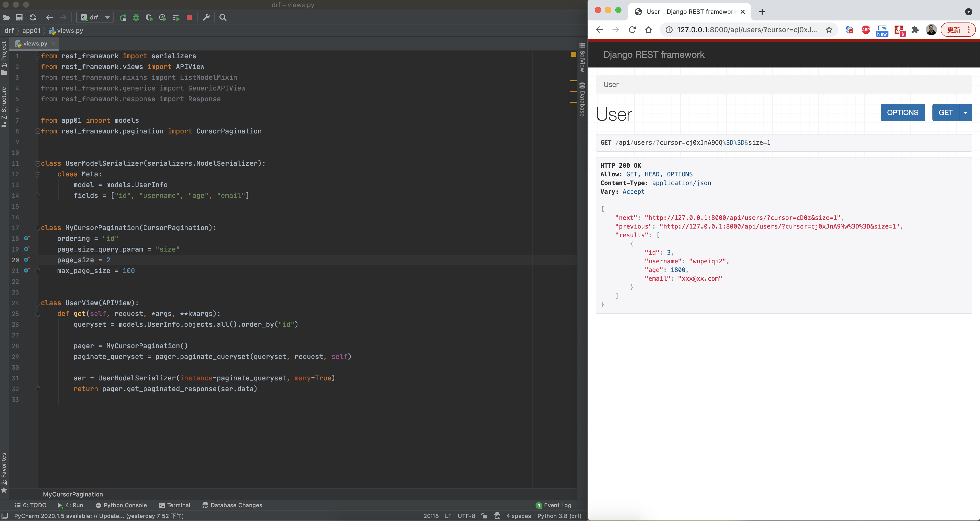Bookmark page with star icon
This screenshot has height=521, width=980.
(829, 30)
